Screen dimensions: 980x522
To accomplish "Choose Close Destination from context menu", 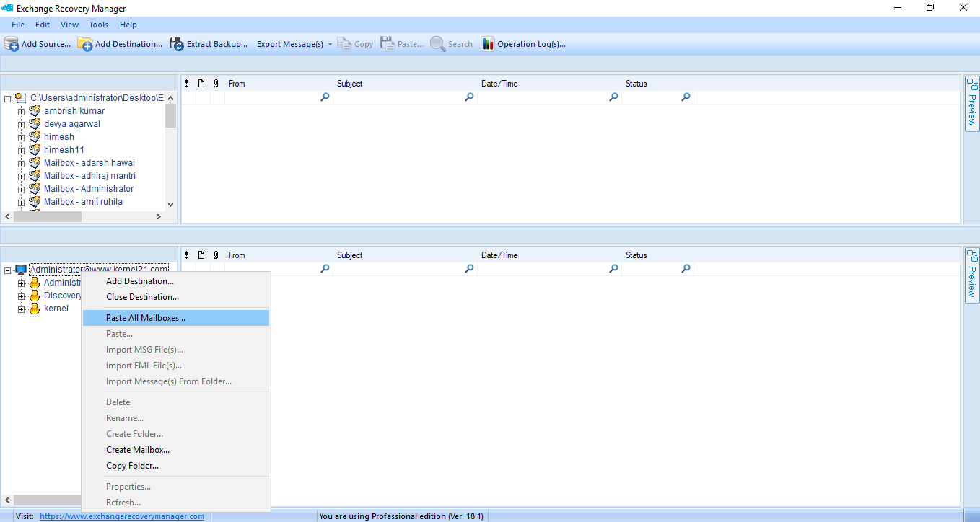I will pos(176,297).
